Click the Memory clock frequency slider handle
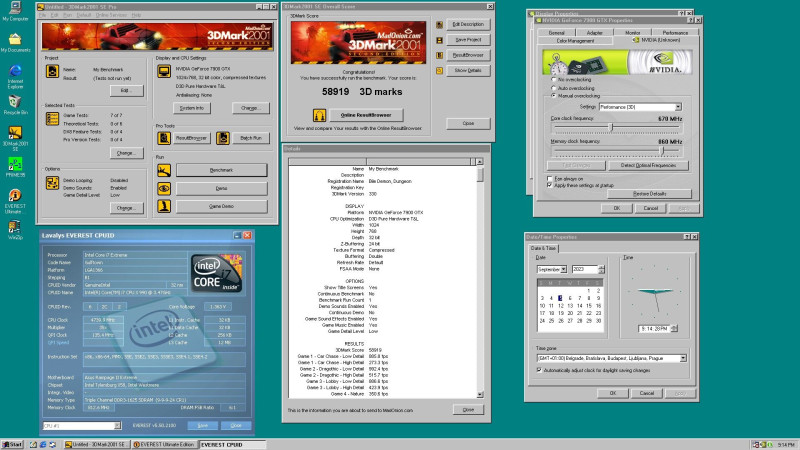Viewport: 800px width, 450px height. click(x=662, y=150)
